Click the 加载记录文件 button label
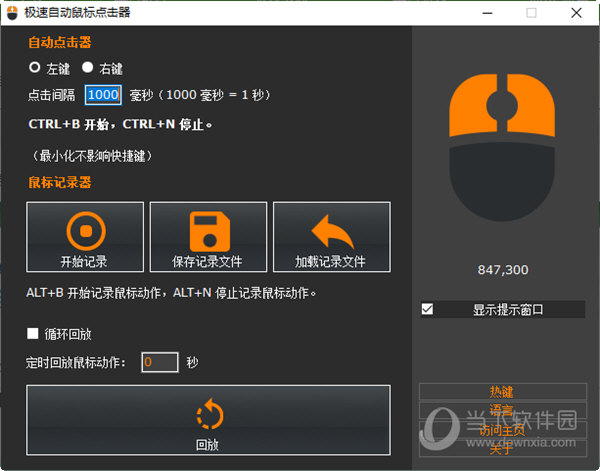 pos(330,262)
